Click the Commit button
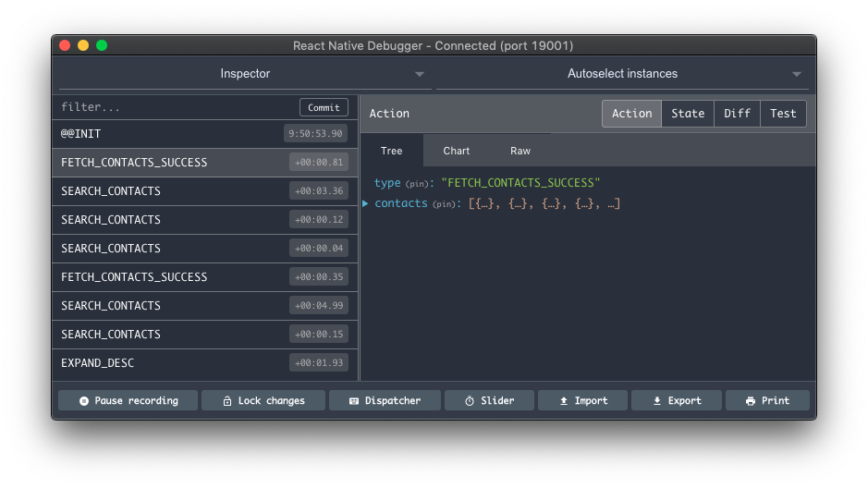This screenshot has height=488, width=868. click(x=324, y=107)
